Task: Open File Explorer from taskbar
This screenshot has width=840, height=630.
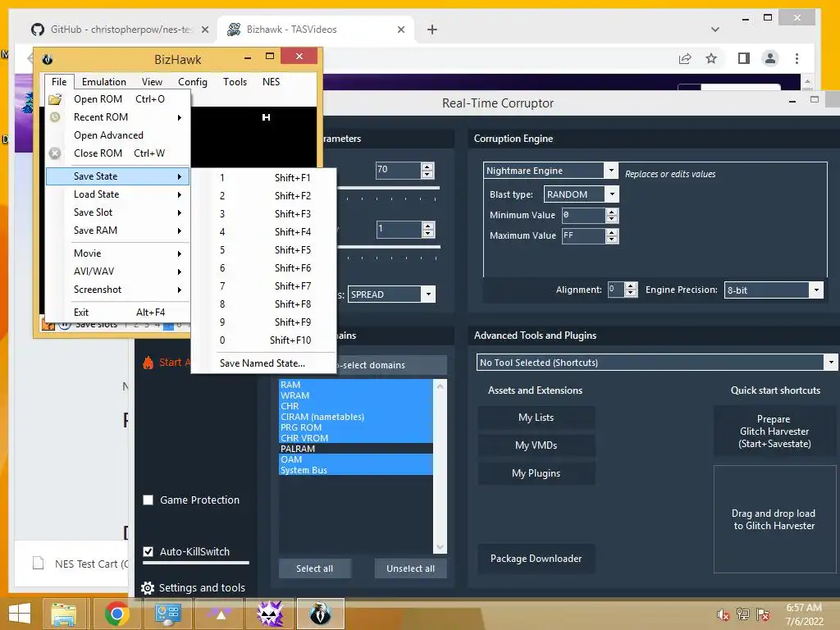Action: click(x=64, y=614)
